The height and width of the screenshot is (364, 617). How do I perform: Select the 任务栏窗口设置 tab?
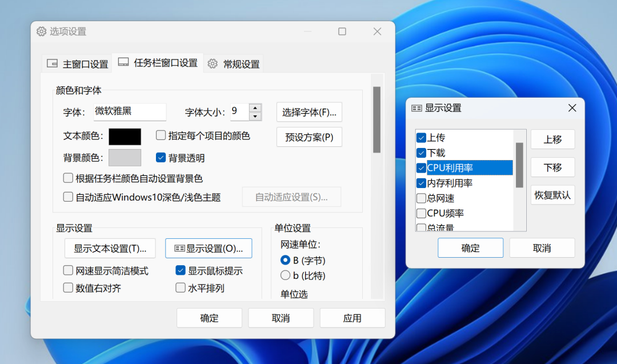pos(158,62)
